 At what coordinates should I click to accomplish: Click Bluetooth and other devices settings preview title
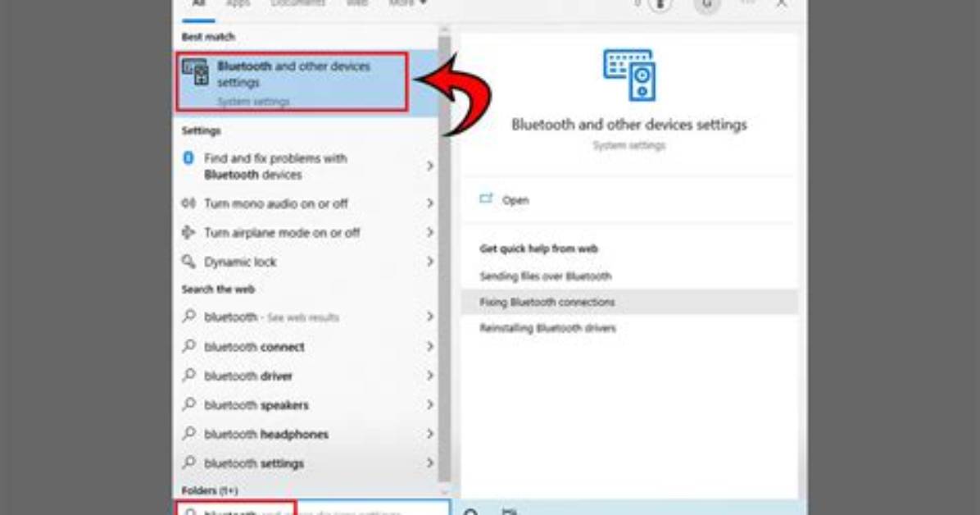[x=628, y=125]
